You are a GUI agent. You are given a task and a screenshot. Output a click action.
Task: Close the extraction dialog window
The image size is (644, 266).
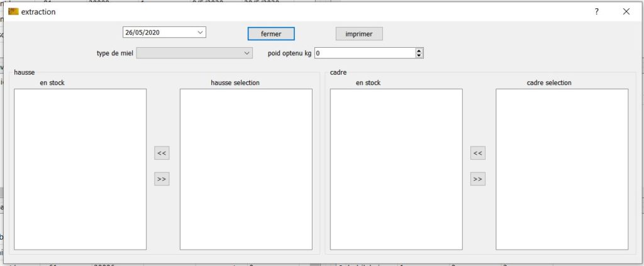click(x=626, y=12)
